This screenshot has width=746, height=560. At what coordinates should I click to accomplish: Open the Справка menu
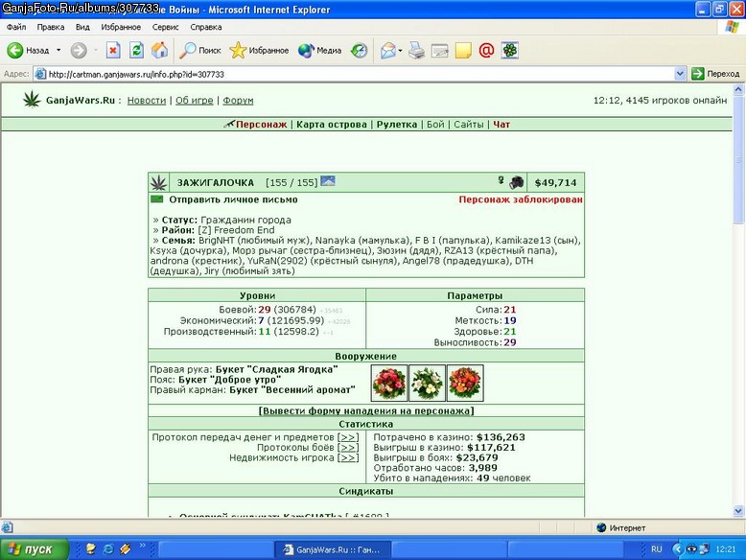coord(205,27)
